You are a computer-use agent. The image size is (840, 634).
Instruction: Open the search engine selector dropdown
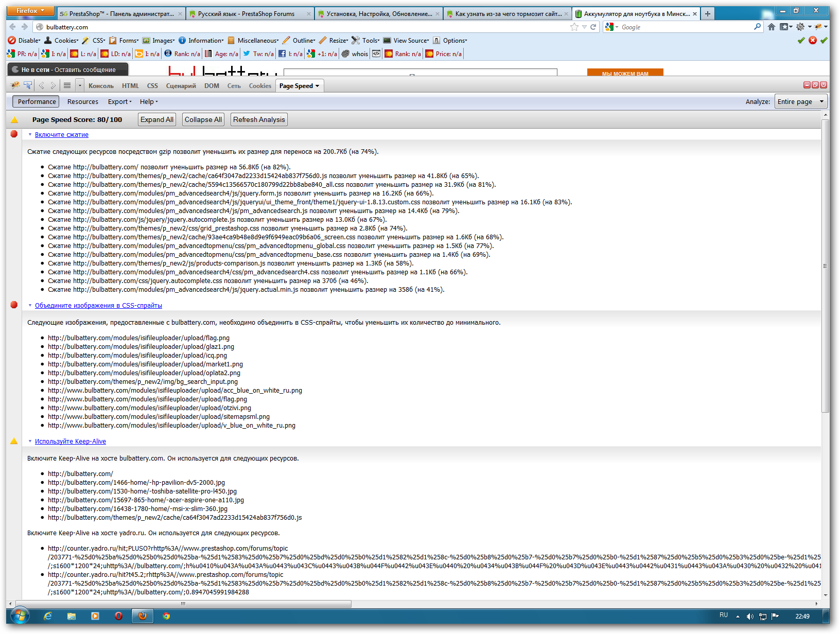(612, 27)
